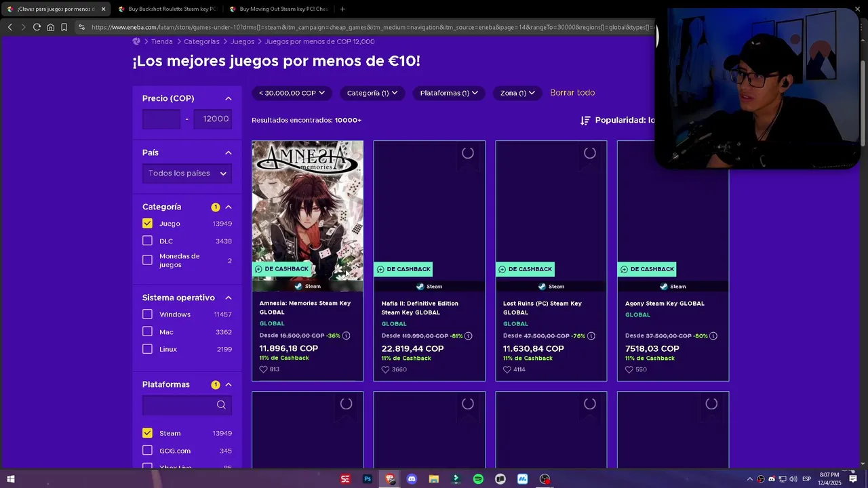Check the Linux operating system checkbox
This screenshot has width=868, height=488.
[x=147, y=349]
